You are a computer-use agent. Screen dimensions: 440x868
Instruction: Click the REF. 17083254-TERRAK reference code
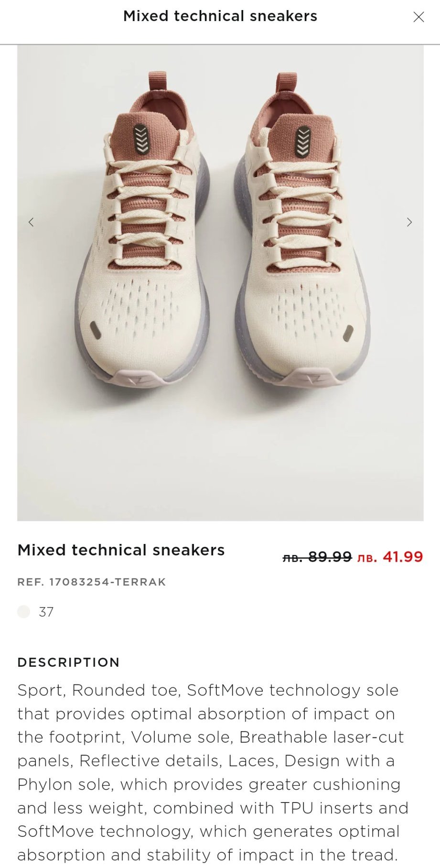click(92, 582)
